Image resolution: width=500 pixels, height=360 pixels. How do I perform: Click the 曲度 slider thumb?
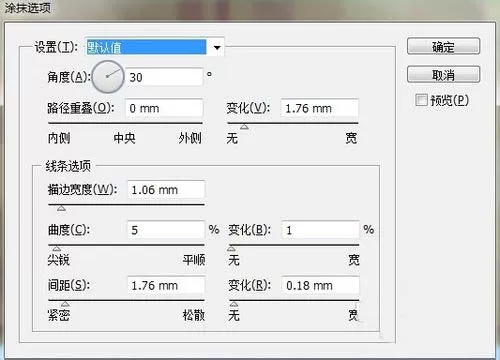pos(57,248)
